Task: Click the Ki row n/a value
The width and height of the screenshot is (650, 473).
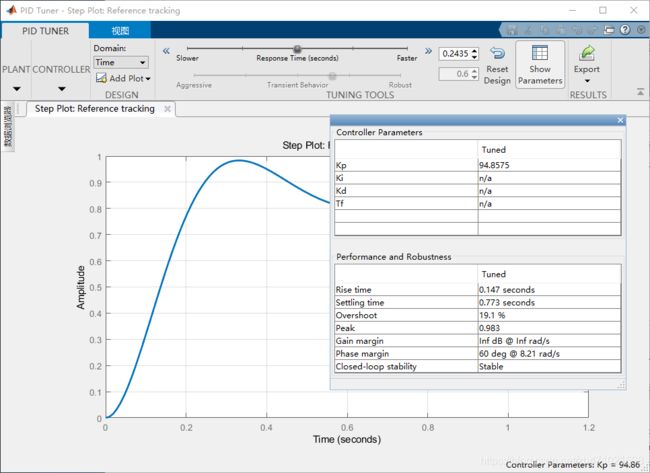Action: (549, 178)
